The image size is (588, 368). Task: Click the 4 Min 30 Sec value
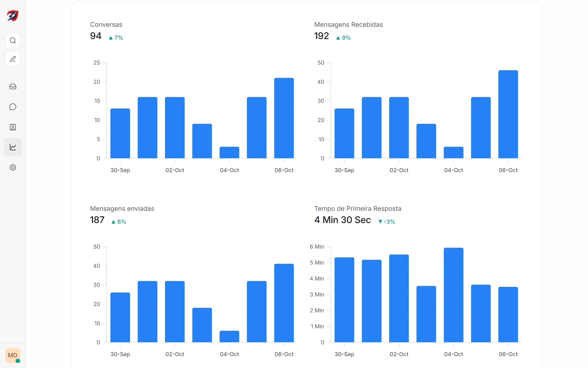point(343,220)
